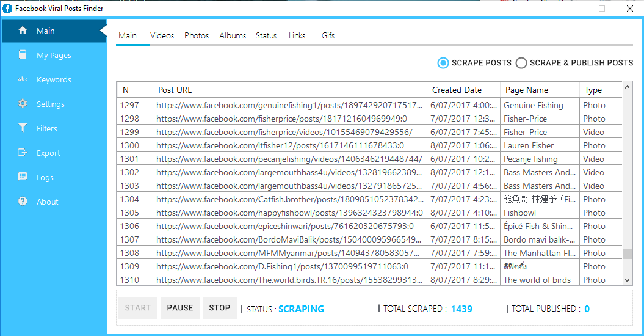644x336 pixels.
Task: Click table scrollbar up arrow
Action: pyautogui.click(x=627, y=87)
